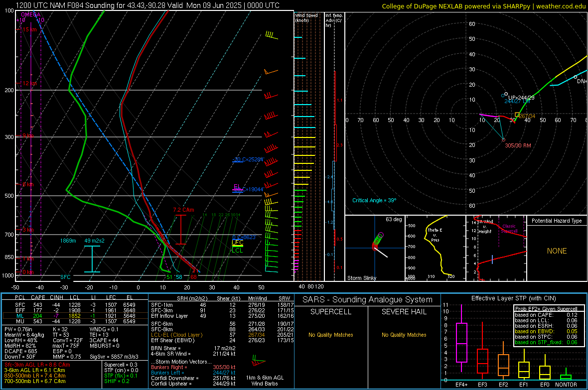This screenshot has height=390, width=588.
Task: Click the sounding title with the '43.43,-90.28' location
Action: click(x=147, y=5)
